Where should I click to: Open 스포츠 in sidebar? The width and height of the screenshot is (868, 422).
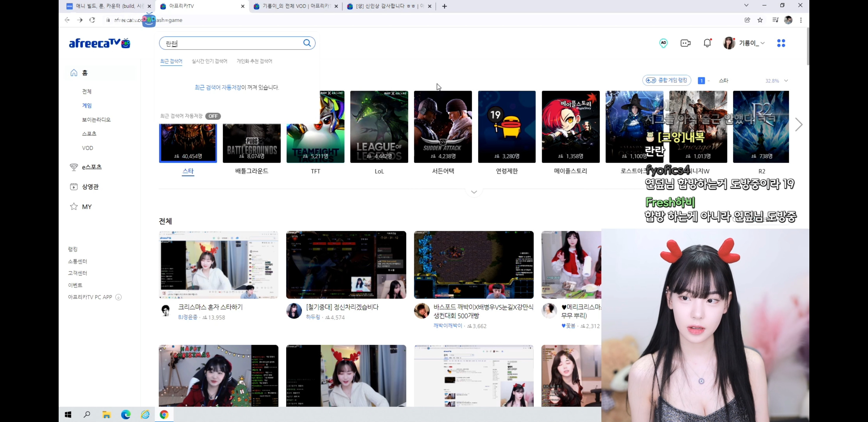(89, 134)
